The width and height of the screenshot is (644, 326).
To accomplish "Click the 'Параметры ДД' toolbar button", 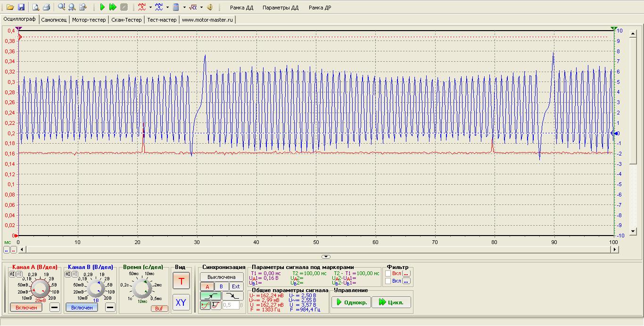I will [x=281, y=8].
